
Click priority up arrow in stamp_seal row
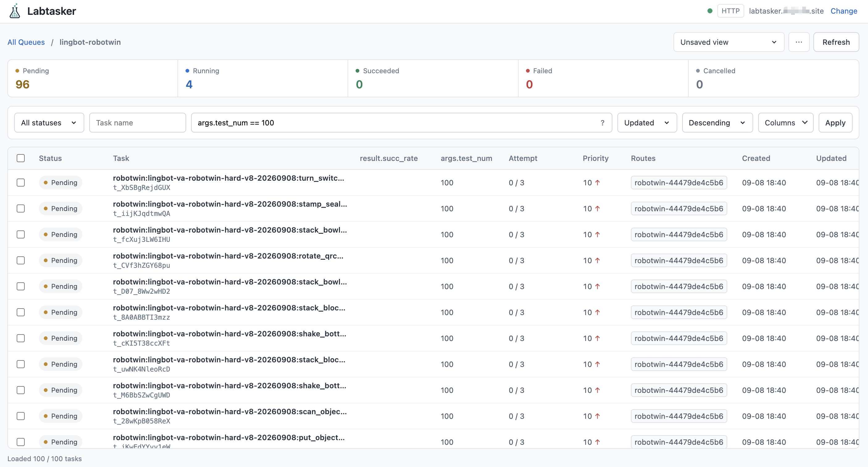pyautogui.click(x=597, y=209)
